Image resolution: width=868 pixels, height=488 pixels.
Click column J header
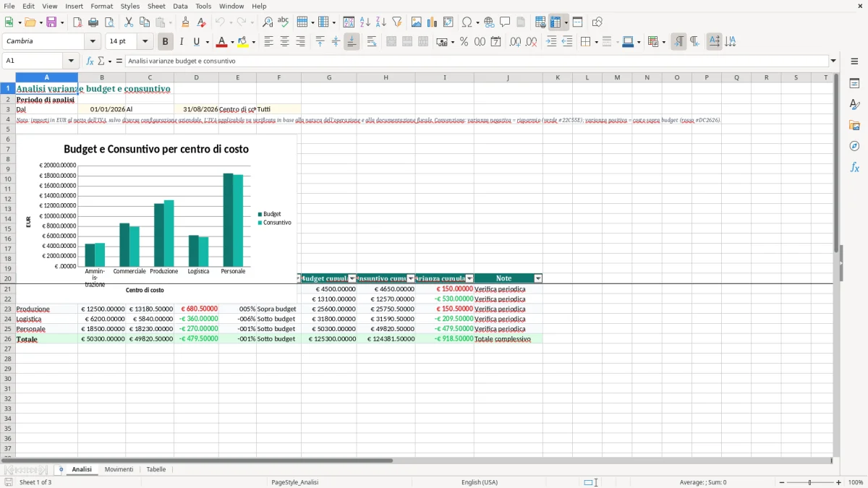click(x=508, y=77)
